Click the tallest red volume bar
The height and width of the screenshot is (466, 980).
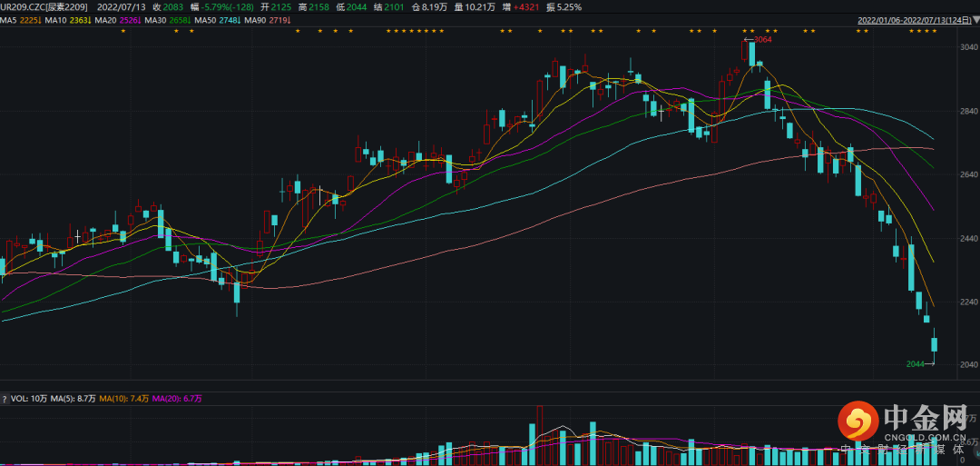click(540, 434)
